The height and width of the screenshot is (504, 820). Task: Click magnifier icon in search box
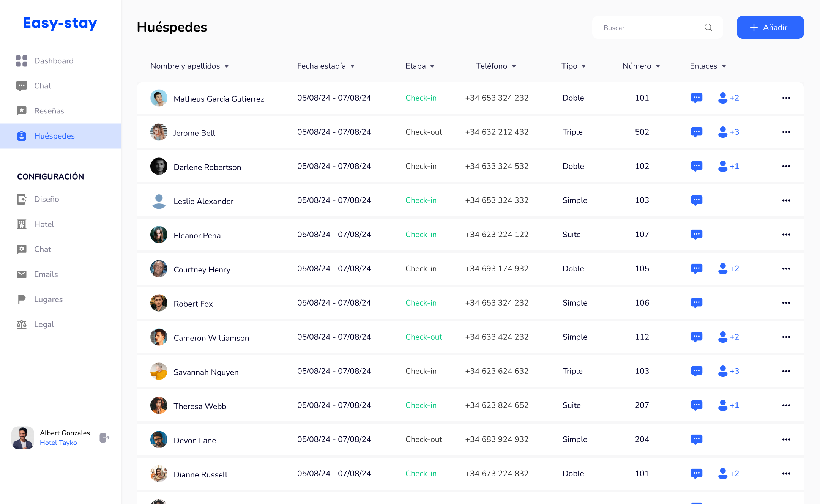[x=708, y=27]
